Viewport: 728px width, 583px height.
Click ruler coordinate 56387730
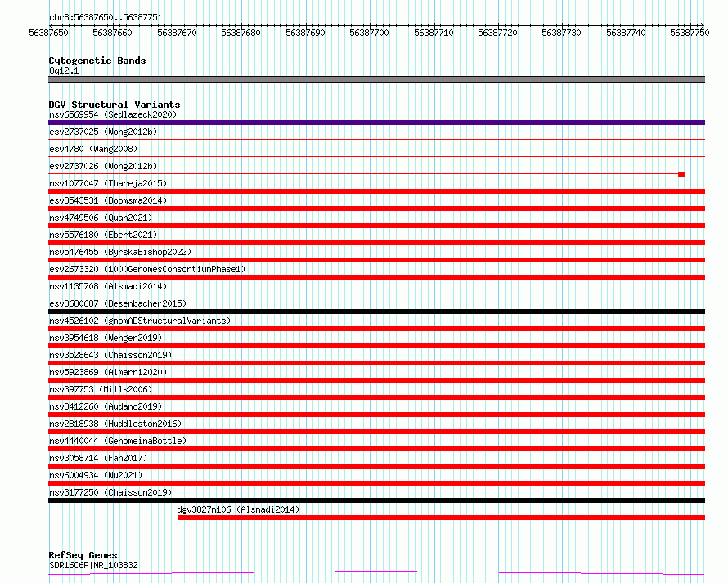click(x=561, y=33)
